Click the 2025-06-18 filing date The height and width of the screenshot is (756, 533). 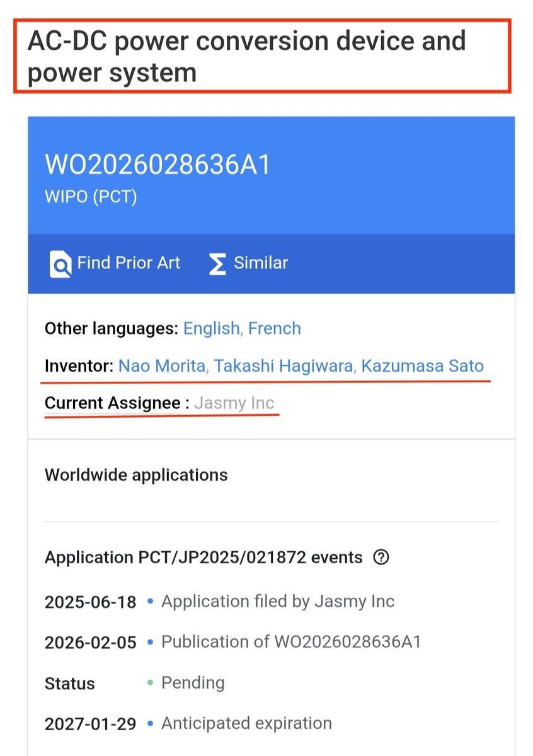click(91, 602)
